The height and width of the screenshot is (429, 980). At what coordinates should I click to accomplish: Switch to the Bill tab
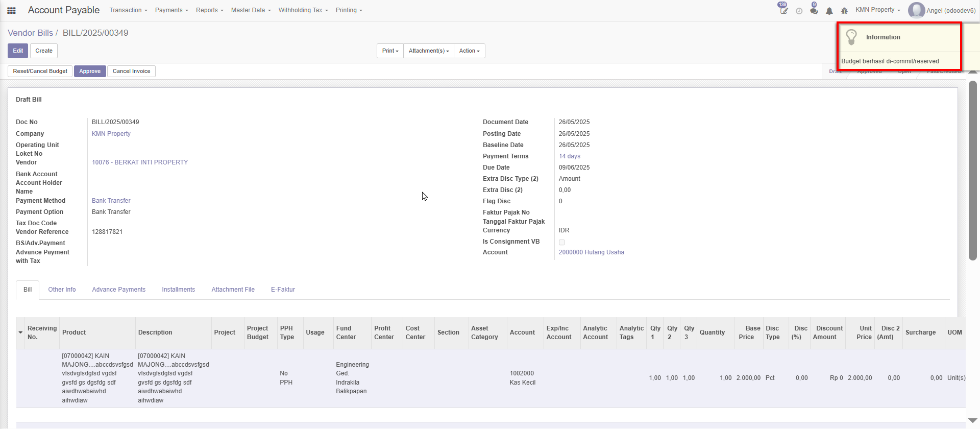pyautogui.click(x=28, y=290)
